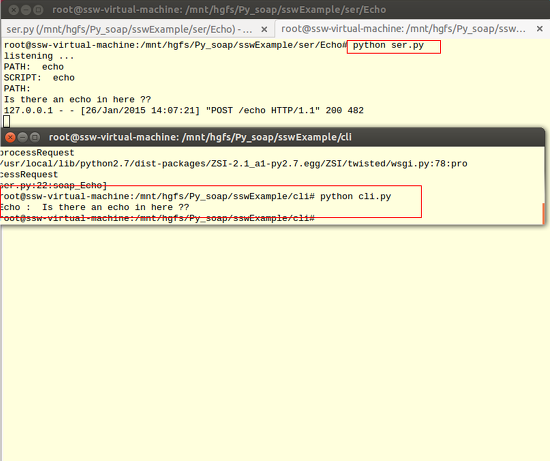Click the last cli# prompt line

click(157, 218)
